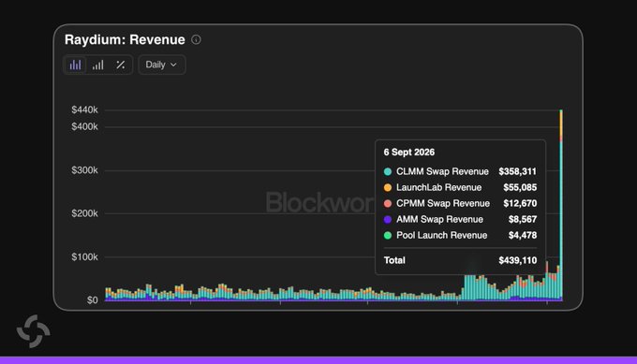Screen dimensions: 637x364
Task: Click the $200k axis label
Action: (84, 213)
